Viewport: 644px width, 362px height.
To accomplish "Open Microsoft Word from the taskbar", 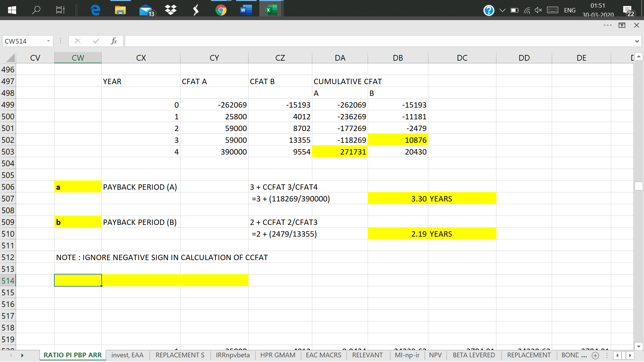I will coord(246,10).
